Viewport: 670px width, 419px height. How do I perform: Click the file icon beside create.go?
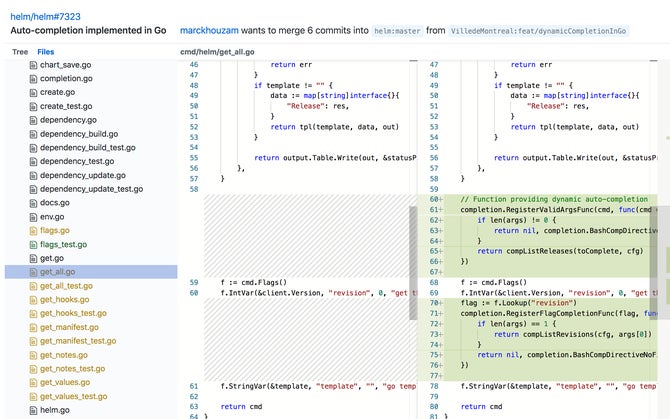pos(33,93)
